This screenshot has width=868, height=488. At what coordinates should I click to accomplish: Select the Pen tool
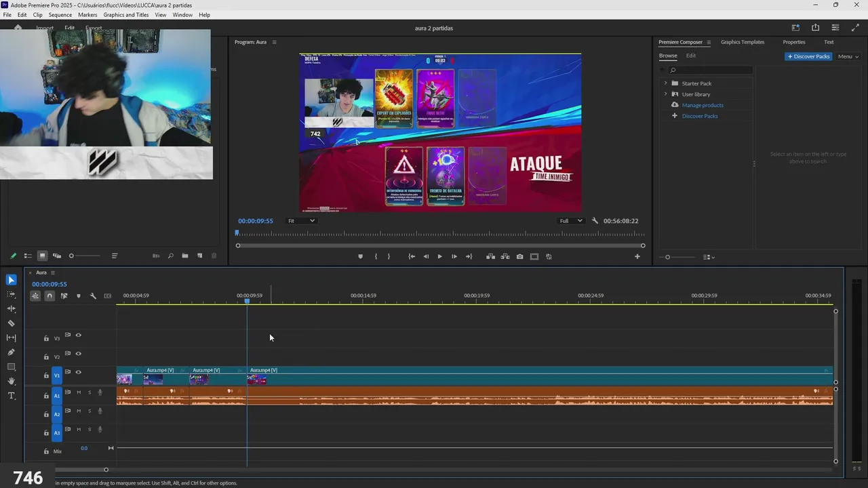tap(11, 352)
